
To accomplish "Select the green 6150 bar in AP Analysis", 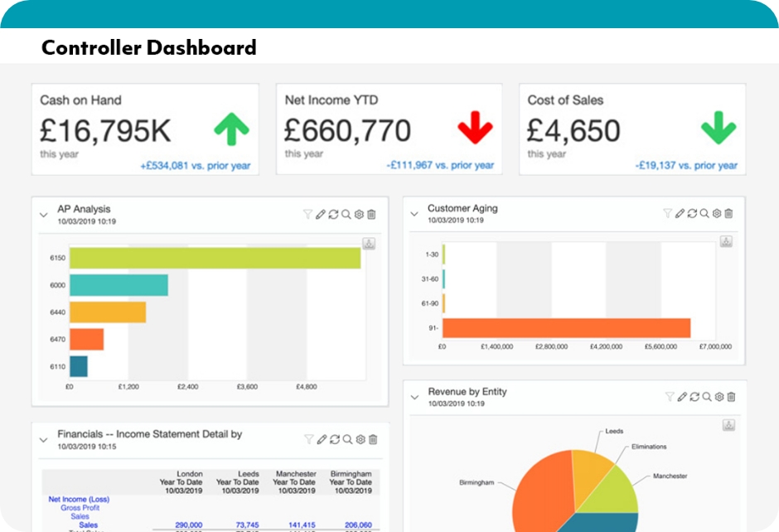I will point(215,259).
